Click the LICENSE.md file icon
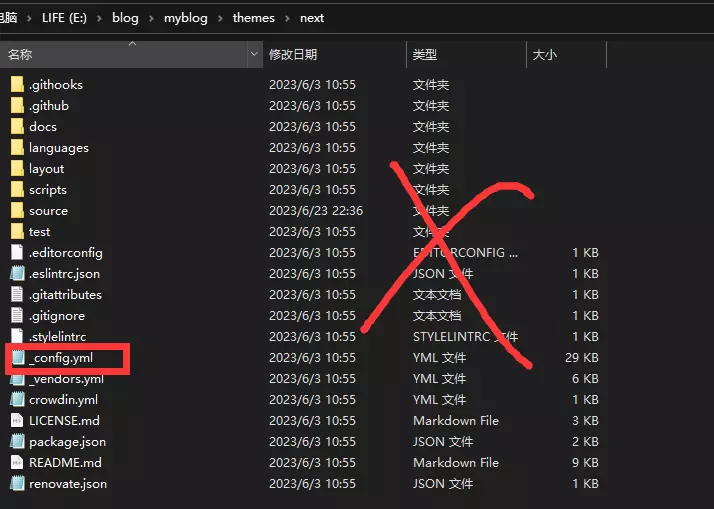714x509 pixels. point(16,421)
